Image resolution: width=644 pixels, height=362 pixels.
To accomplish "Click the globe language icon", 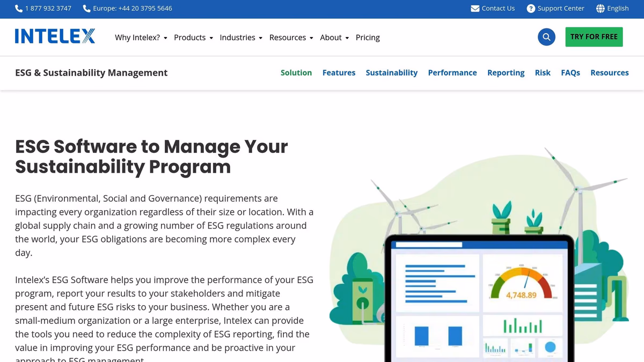I will coord(600,9).
